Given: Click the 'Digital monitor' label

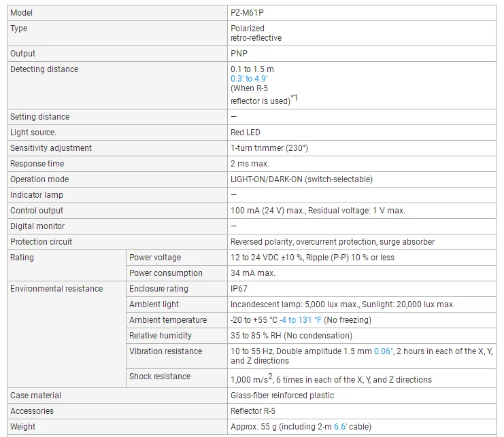Looking at the screenshot, I should (37, 226).
